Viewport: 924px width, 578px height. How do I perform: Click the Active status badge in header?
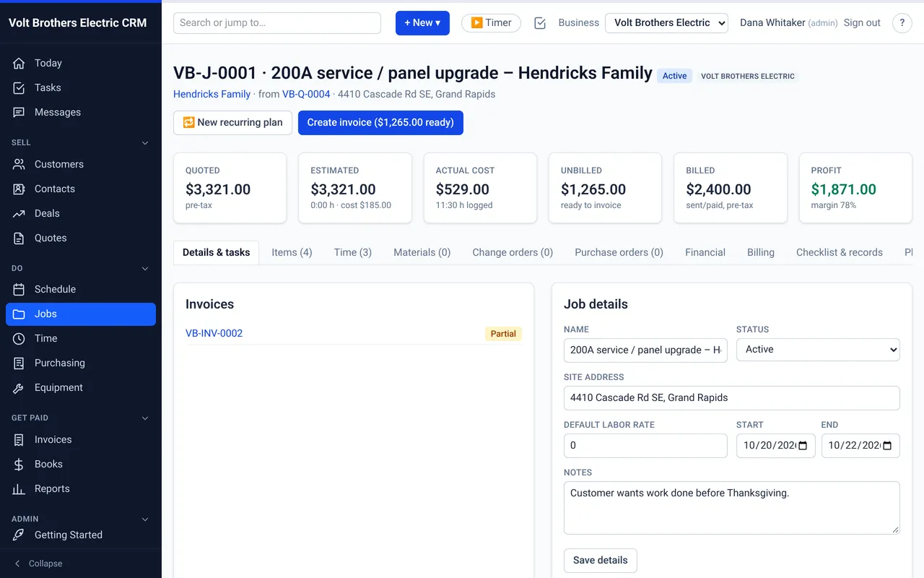[675, 76]
